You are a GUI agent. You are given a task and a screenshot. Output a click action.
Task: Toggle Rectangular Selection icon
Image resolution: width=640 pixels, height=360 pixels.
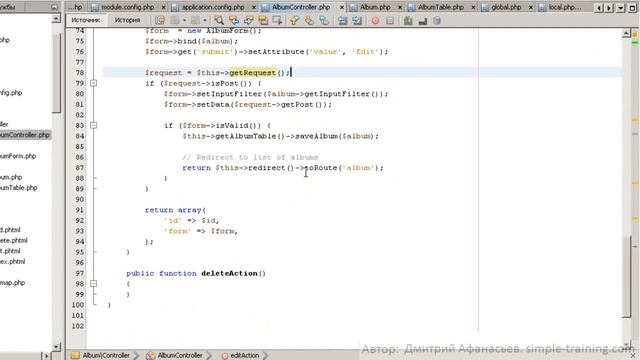click(278, 20)
